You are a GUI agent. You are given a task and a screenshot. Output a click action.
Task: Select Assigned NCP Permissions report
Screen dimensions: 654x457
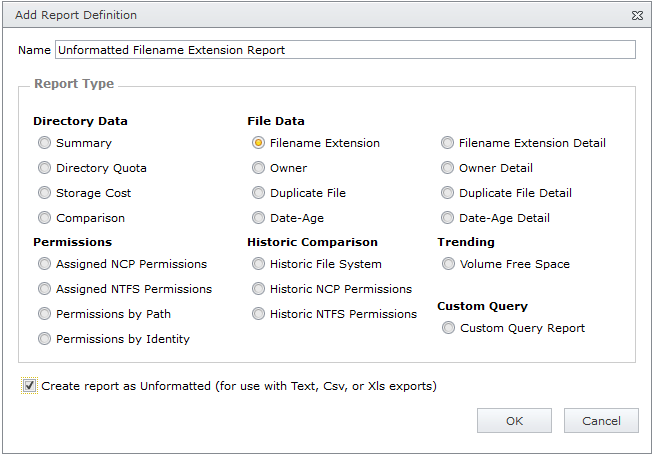[44, 264]
